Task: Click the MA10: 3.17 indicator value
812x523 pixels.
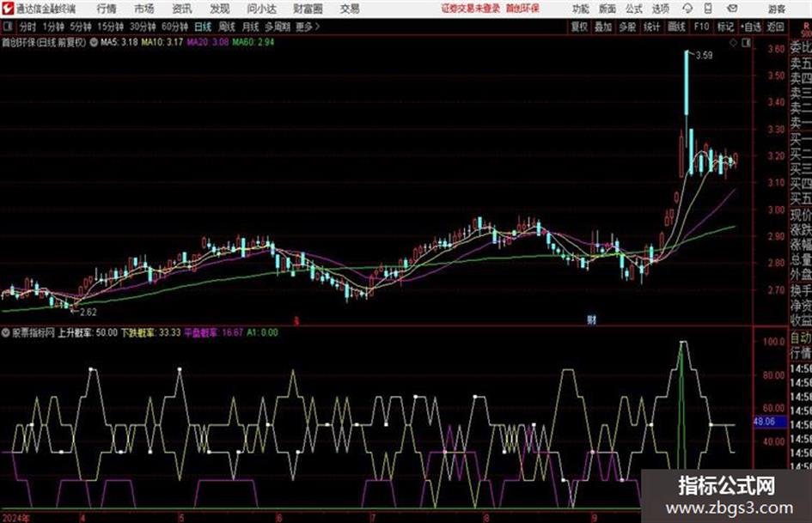Action: point(162,42)
